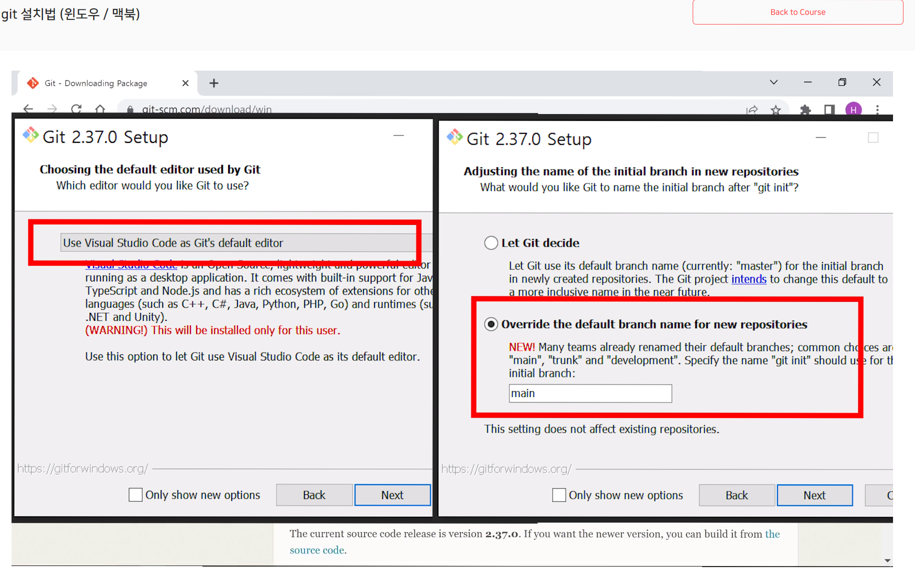Click Next in the initial branch setup window
Image resolution: width=915 pixels, height=588 pixels.
point(815,495)
